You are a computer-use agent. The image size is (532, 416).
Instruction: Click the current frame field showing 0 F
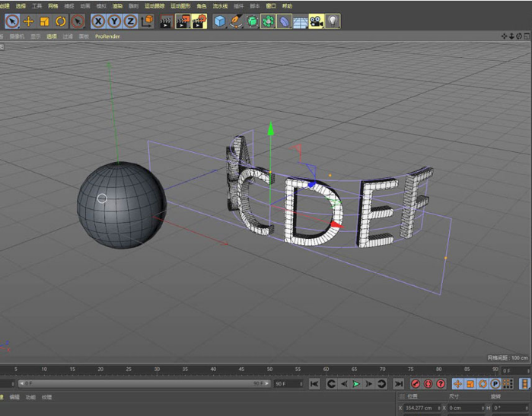[515, 370]
